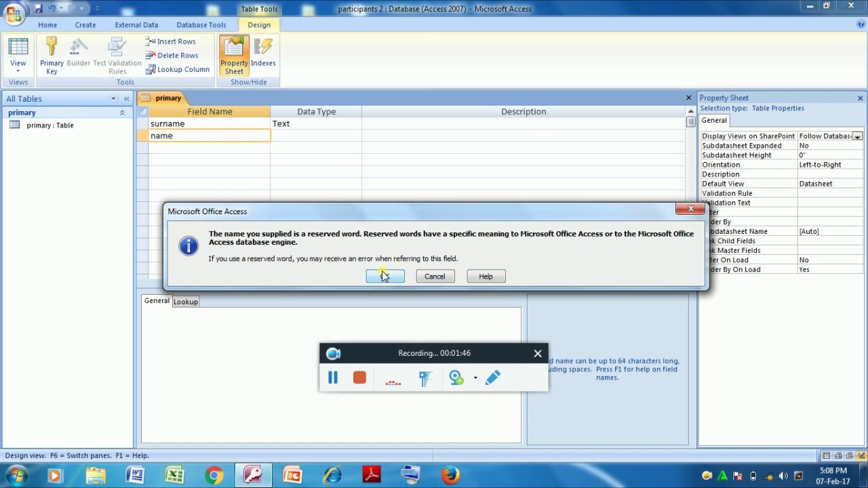Click the Lookup Column command
This screenshot has width=868, height=488.
(x=177, y=69)
